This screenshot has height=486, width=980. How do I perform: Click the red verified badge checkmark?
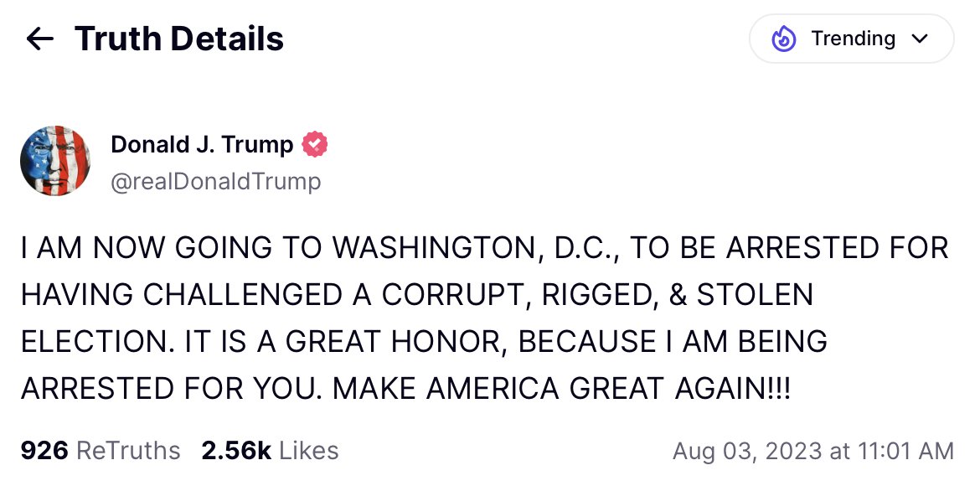tap(314, 145)
